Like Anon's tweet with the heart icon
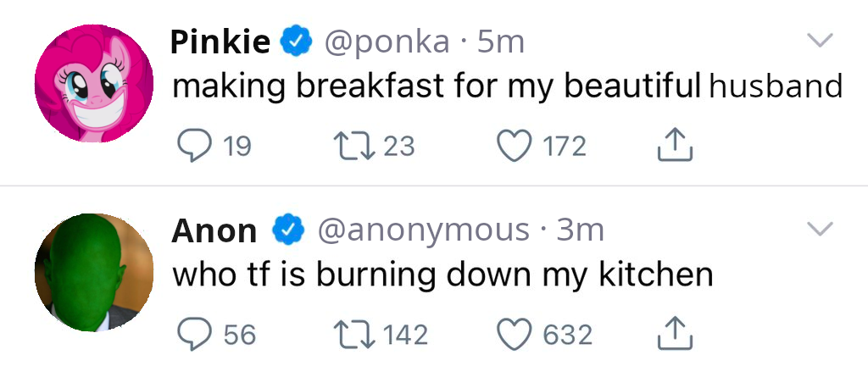 515,334
